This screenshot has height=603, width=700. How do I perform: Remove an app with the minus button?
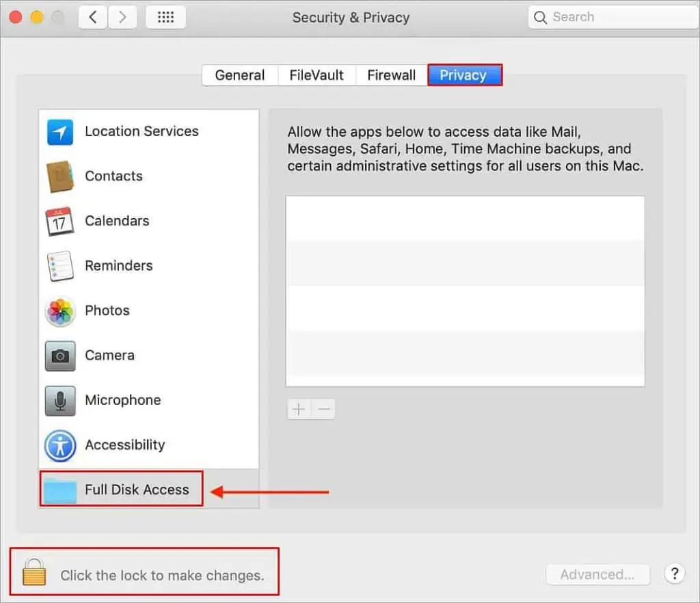323,408
